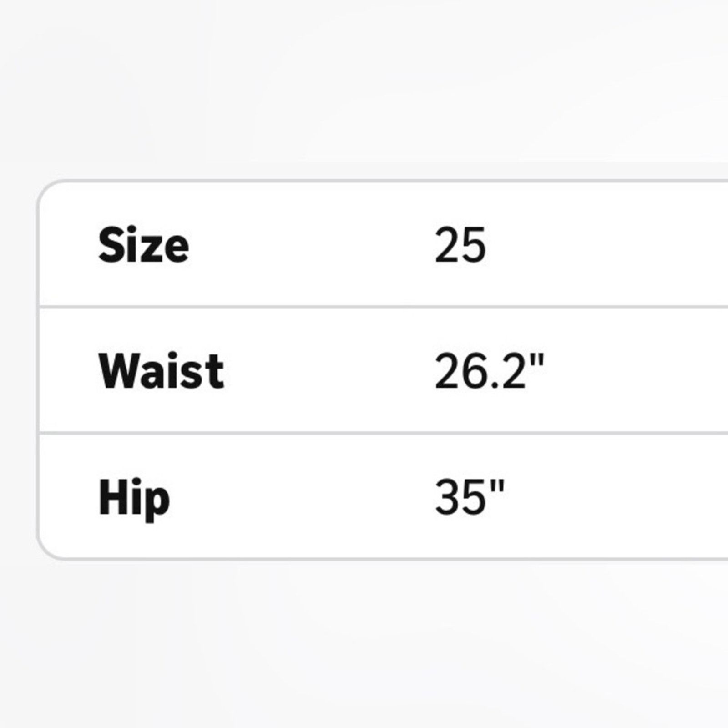Click the Size row label
The image size is (728, 728).
(x=143, y=246)
